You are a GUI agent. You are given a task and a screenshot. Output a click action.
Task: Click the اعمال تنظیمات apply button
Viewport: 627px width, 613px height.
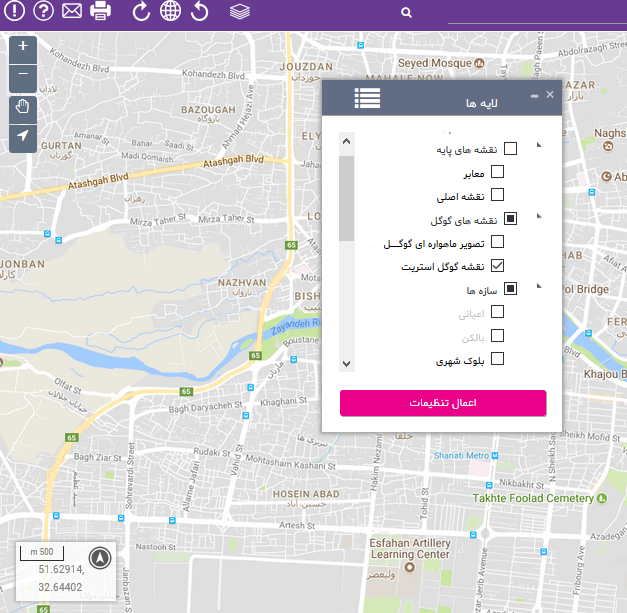(443, 403)
